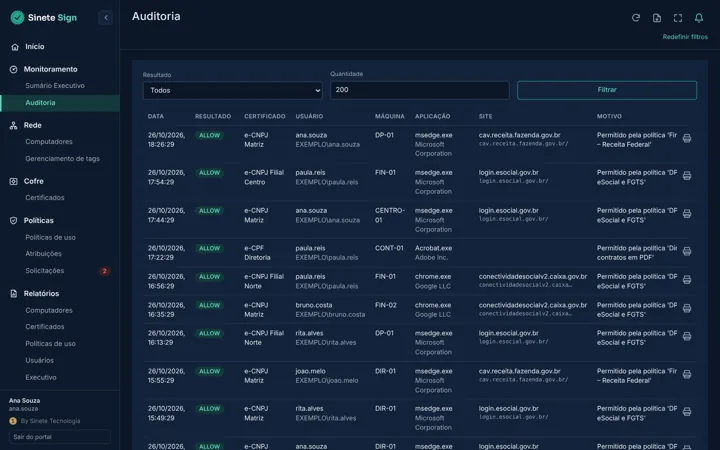
Task: Click the By Sinete Tecnologia coin icon
Action: (x=13, y=421)
